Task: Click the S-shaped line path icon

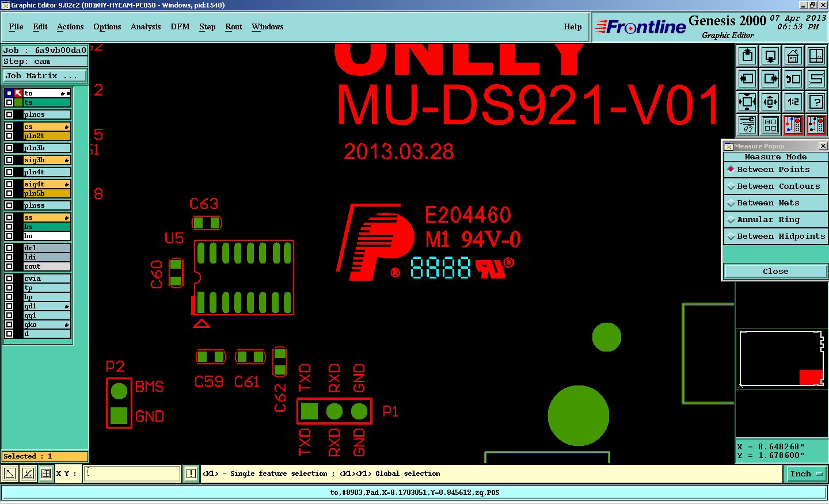Action: tap(816, 79)
